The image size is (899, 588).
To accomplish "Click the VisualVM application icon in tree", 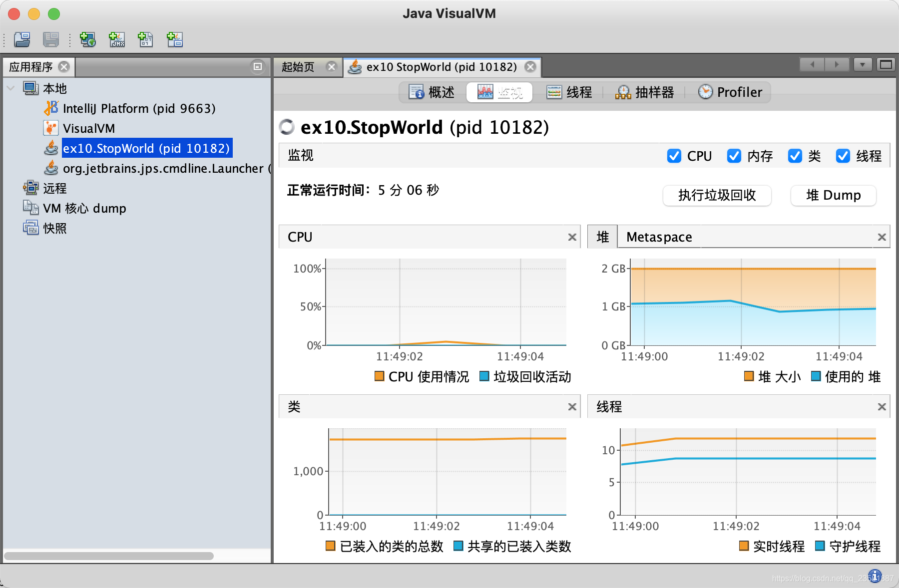I will [x=50, y=128].
